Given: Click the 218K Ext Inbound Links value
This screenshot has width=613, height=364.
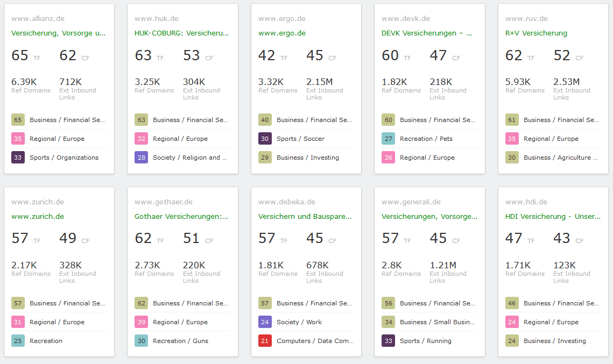Looking at the screenshot, I should (x=441, y=82).
